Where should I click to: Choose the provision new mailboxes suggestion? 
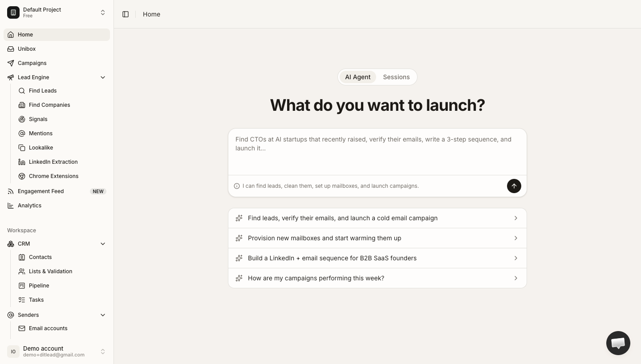tap(377, 238)
